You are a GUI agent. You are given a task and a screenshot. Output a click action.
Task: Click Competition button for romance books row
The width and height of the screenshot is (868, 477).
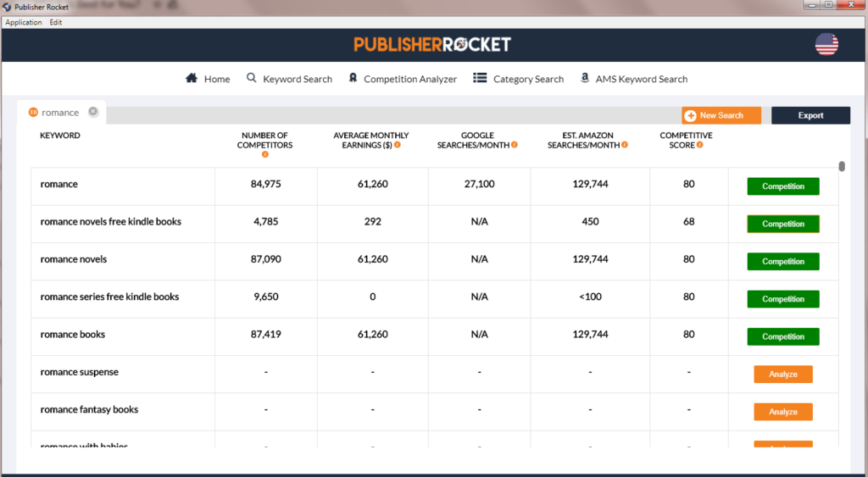click(782, 336)
